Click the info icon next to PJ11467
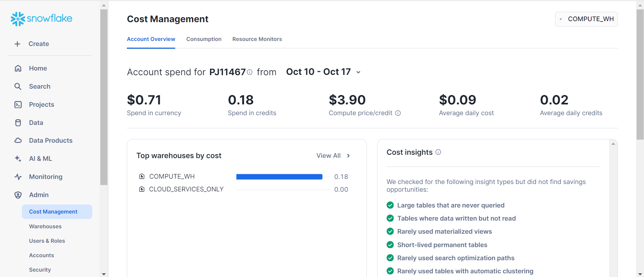 coord(250,72)
